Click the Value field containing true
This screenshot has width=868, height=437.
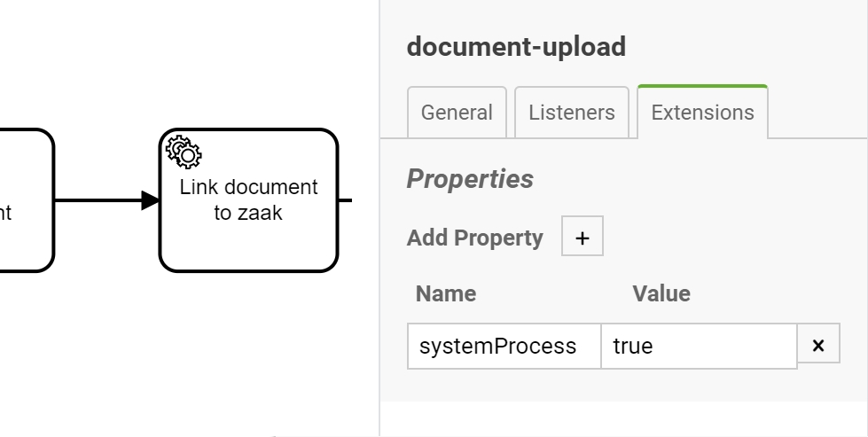coord(699,346)
